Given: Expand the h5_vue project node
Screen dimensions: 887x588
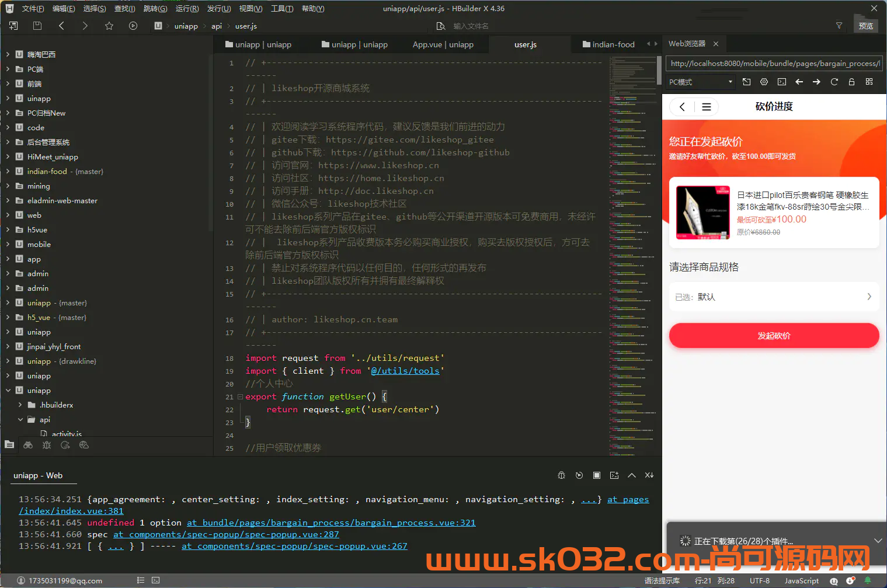Looking at the screenshot, I should pyautogui.click(x=8, y=317).
